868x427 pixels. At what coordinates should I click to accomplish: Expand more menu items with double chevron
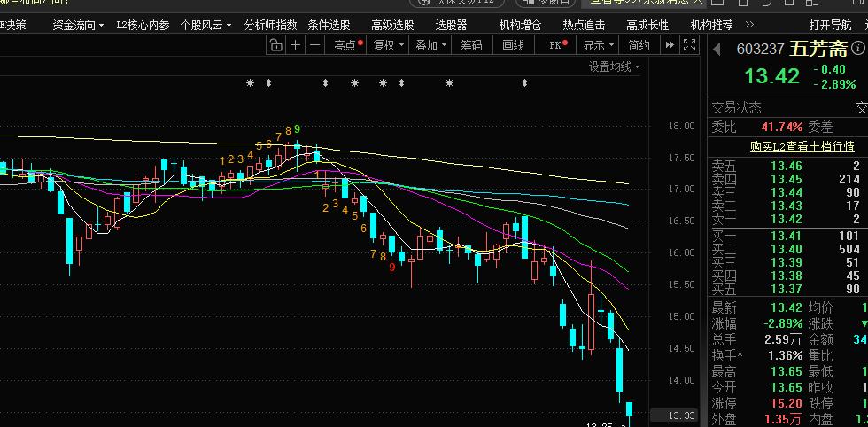coord(749,25)
